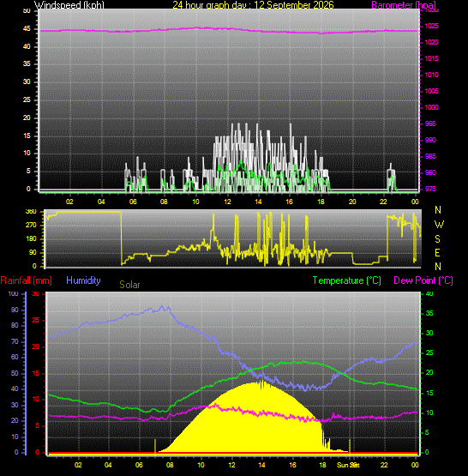Click the "100" humidity scale value
The width and height of the screenshot is (468, 476).
tap(13, 293)
